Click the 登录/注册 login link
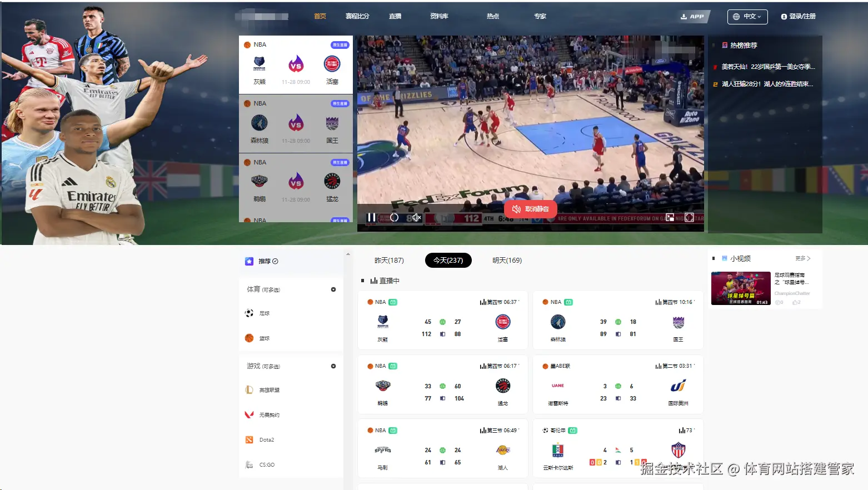The width and height of the screenshot is (868, 490). pos(799,17)
